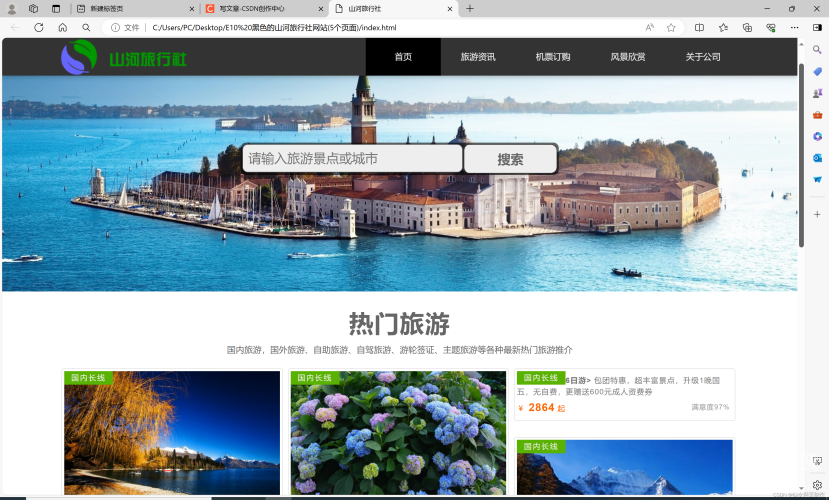829x500 pixels.
Task: Open split screen view icon
Action: [699, 27]
